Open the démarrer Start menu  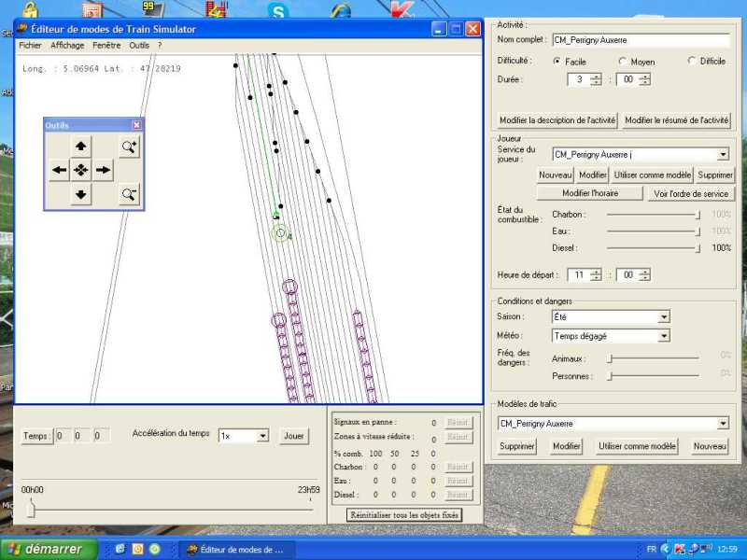click(x=49, y=549)
